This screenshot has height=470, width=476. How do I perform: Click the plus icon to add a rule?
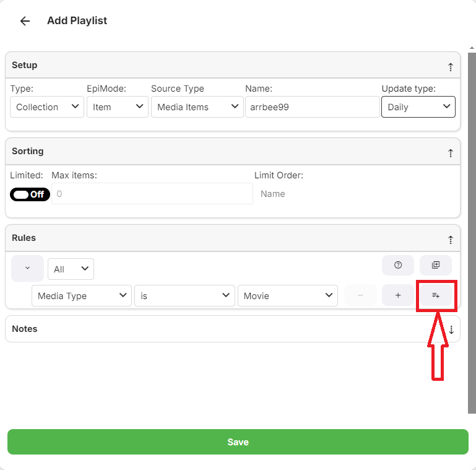coord(398,295)
